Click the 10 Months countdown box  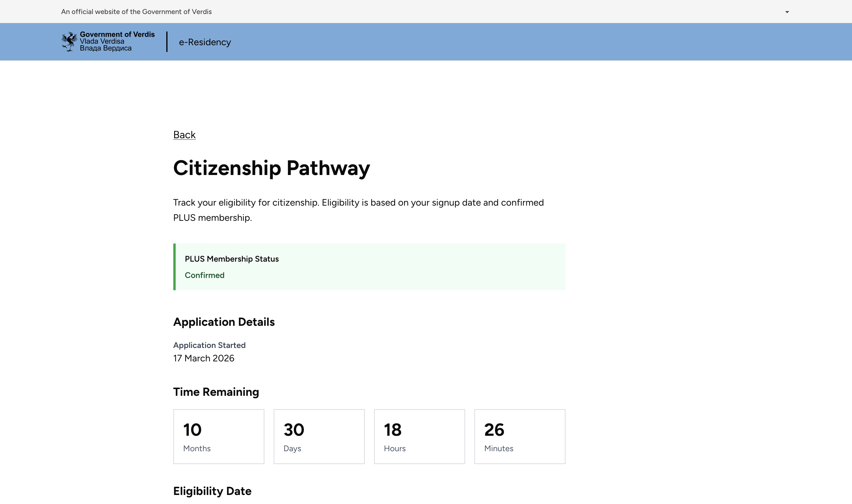point(219,436)
